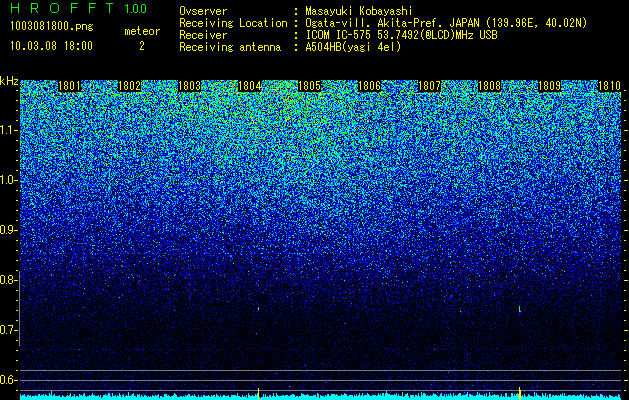Click the 0.9 kHz axis label
629x400 pixels.
tap(8, 230)
